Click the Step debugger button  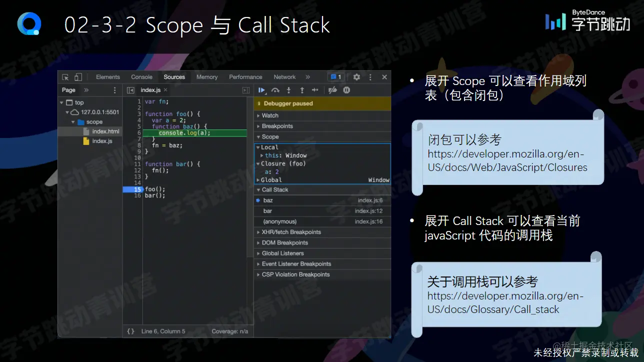(315, 90)
